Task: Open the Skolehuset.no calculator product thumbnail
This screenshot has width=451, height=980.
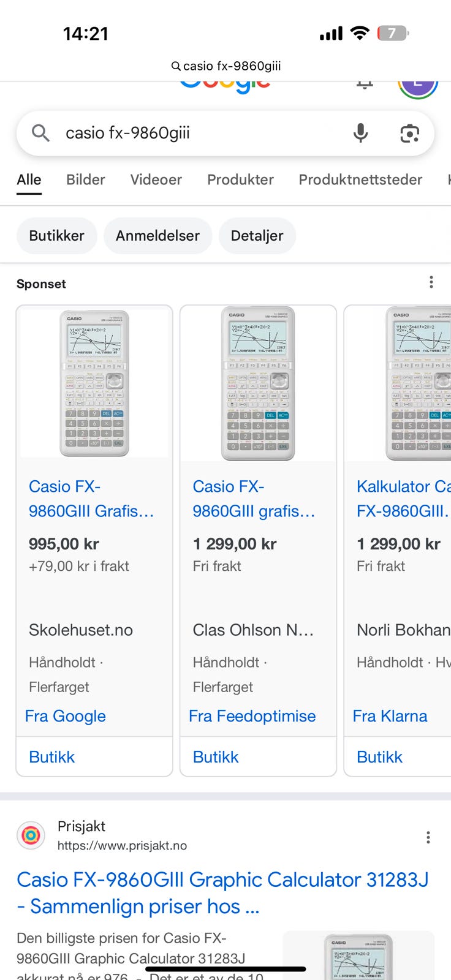Action: [94, 383]
